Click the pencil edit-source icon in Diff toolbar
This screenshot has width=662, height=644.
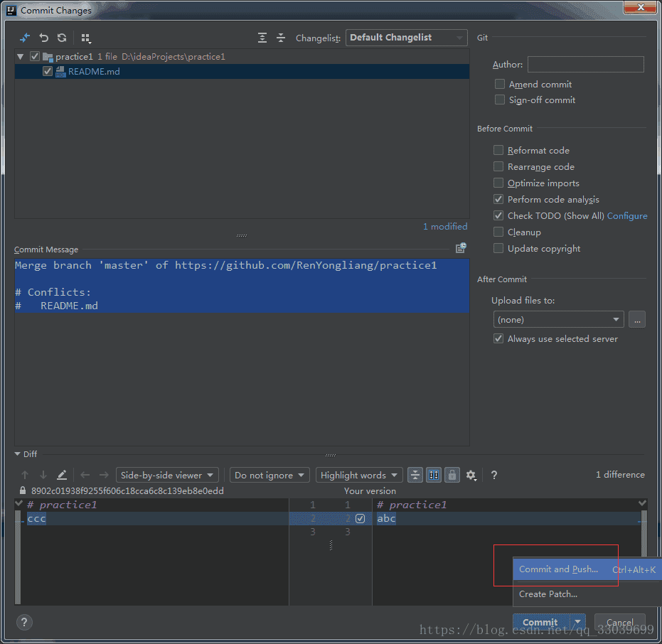pos(62,475)
